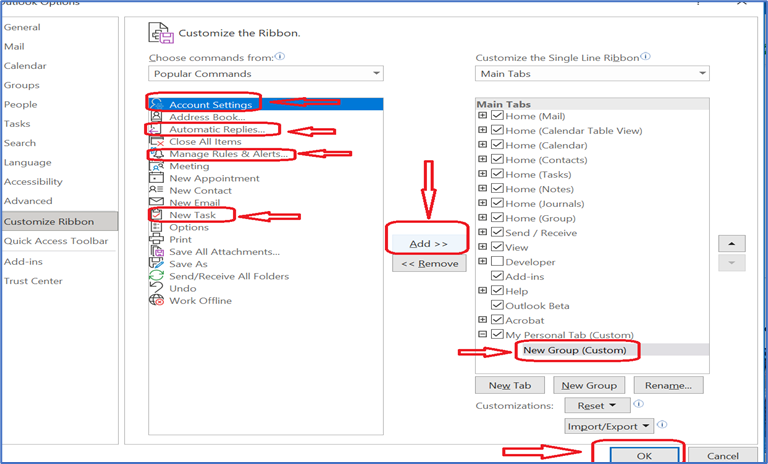Click the Address Book command icon
This screenshot has width=768, height=464.
click(x=156, y=116)
